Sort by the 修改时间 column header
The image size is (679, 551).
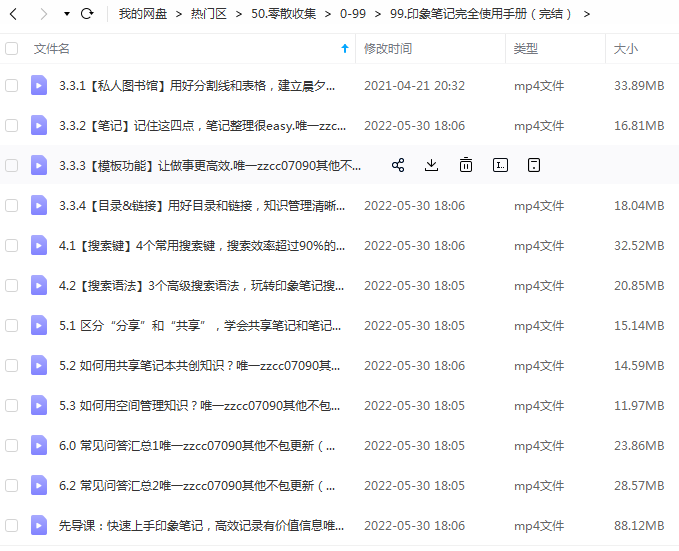pyautogui.click(x=388, y=49)
